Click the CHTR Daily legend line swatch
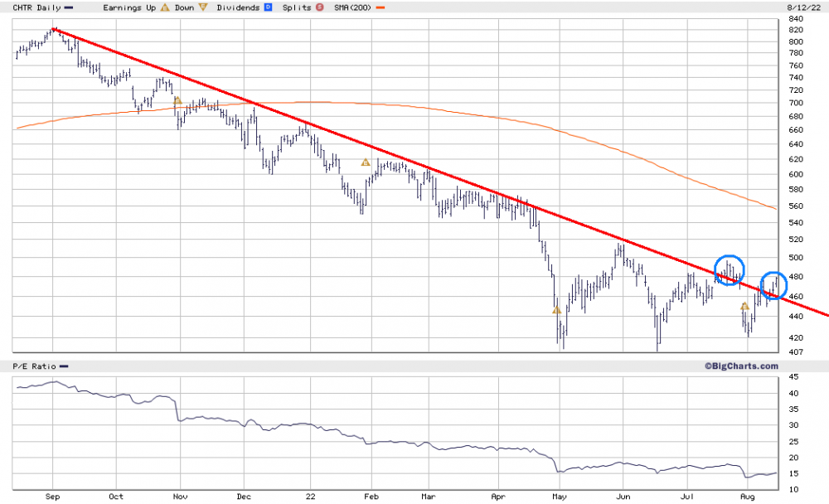The width and height of the screenshot is (829, 504). tap(68, 8)
